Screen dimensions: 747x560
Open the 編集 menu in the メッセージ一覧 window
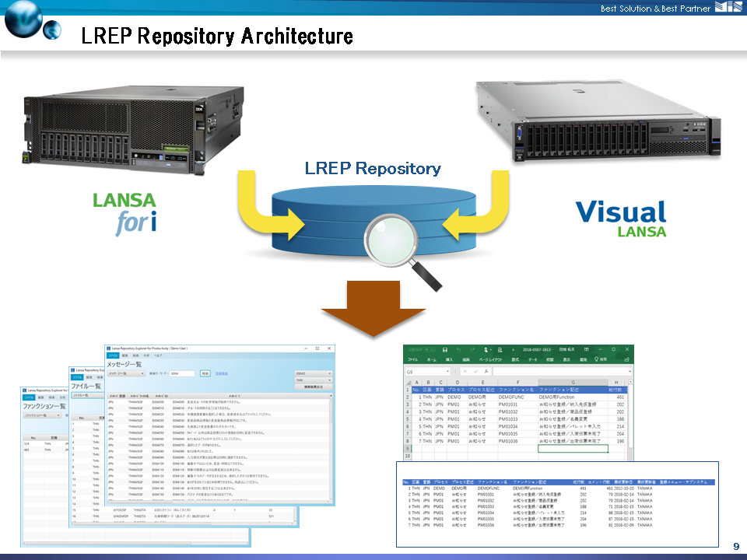(124, 355)
